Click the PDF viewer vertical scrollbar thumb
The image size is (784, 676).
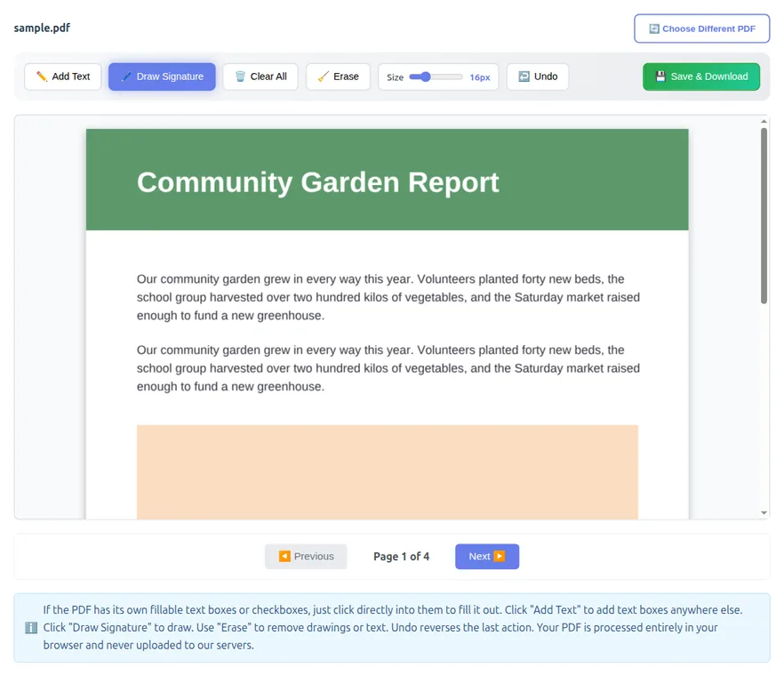(x=764, y=215)
